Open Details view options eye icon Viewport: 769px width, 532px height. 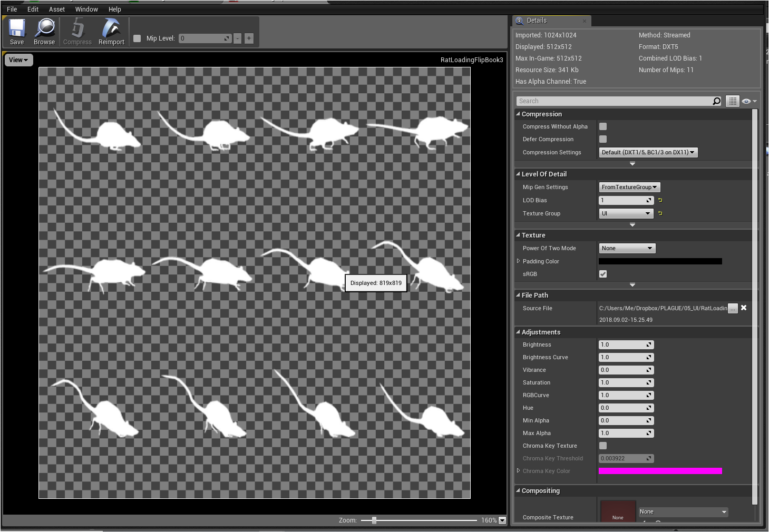click(748, 101)
